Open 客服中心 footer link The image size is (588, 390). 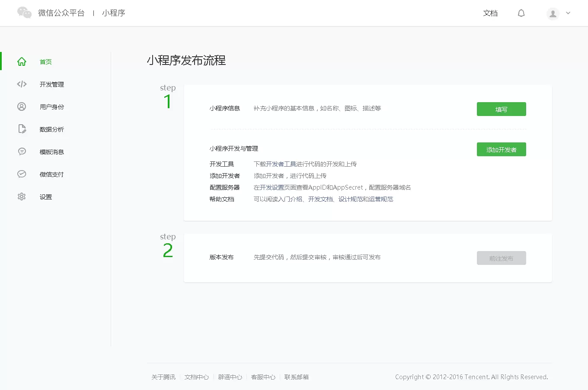click(x=263, y=377)
